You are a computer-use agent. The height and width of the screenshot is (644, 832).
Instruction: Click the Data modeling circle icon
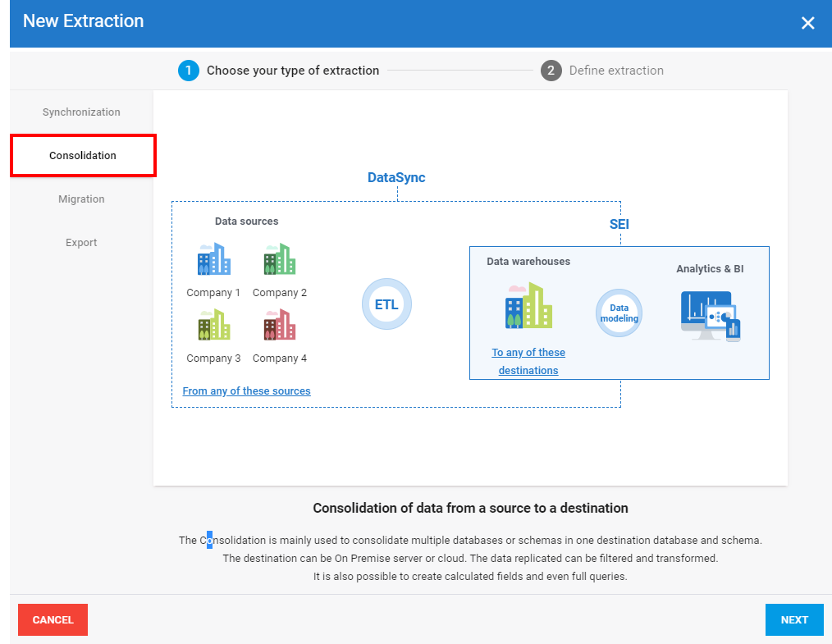619,313
